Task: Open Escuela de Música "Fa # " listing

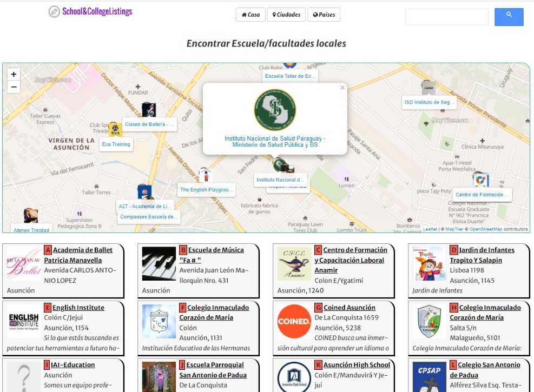Action: point(212,255)
